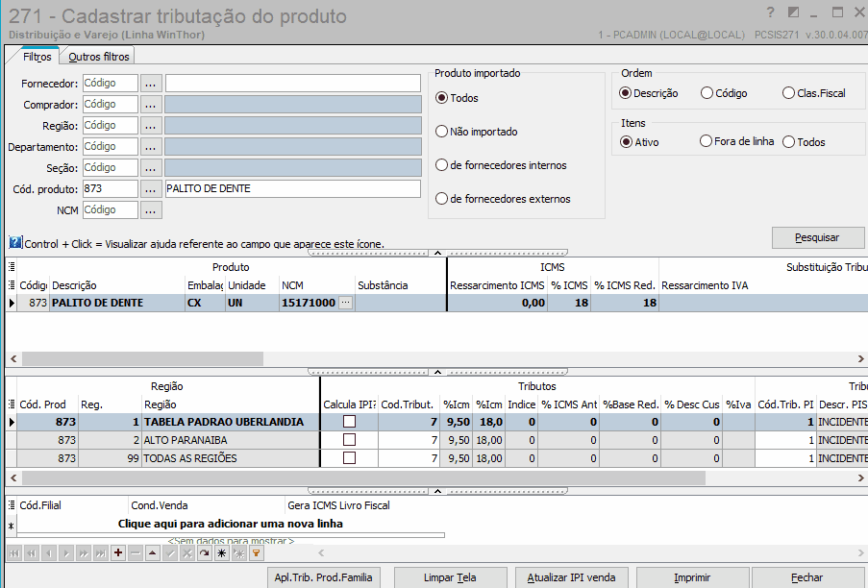Click the edit record triangle icon

click(x=153, y=553)
